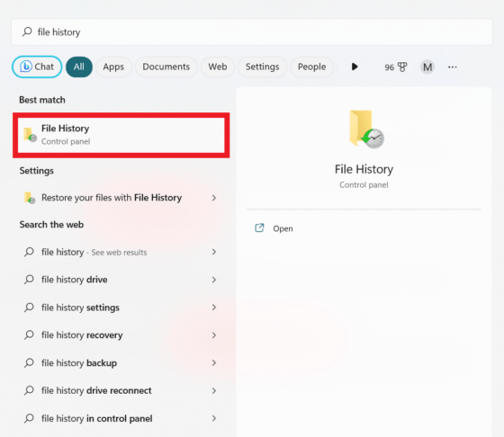Select "file history drive" suggestion
This screenshot has height=437, width=504.
click(x=74, y=280)
